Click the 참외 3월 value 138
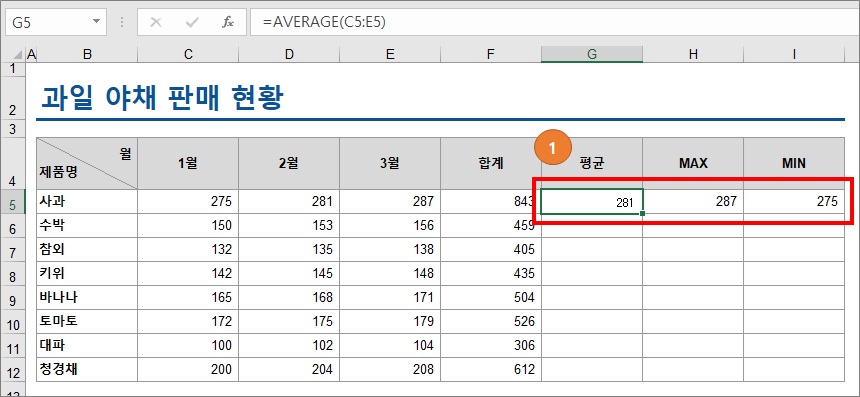The height and width of the screenshot is (397, 860). point(390,249)
